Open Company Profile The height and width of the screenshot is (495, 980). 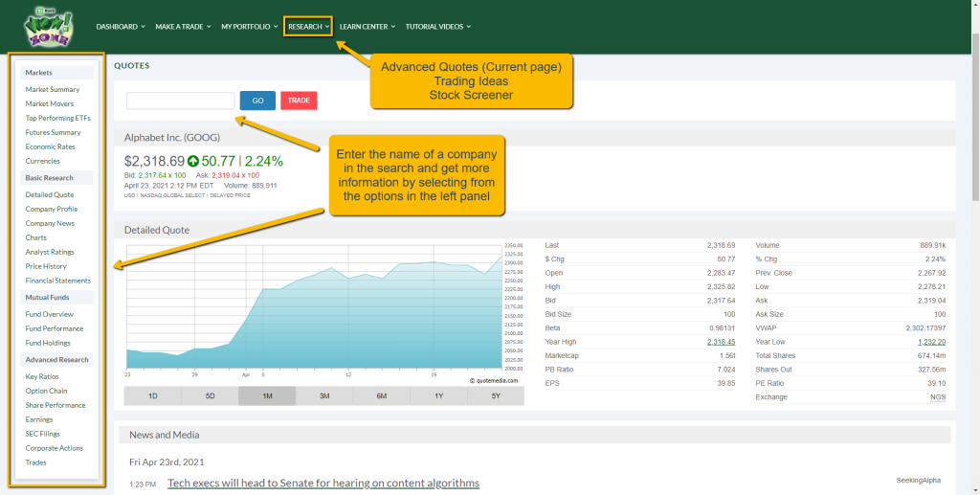point(52,210)
